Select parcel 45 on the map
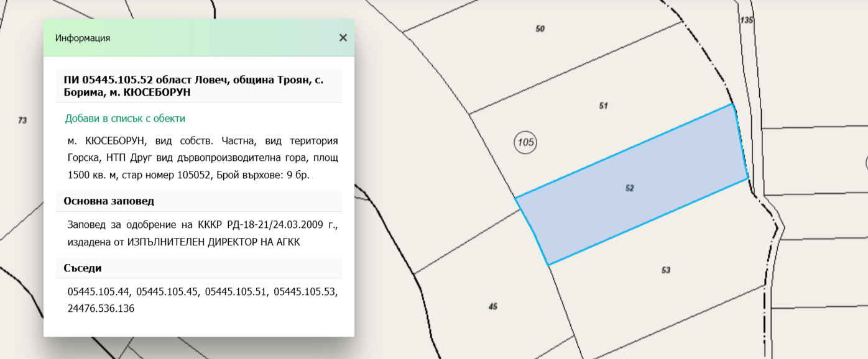868x359 pixels. 492,306
